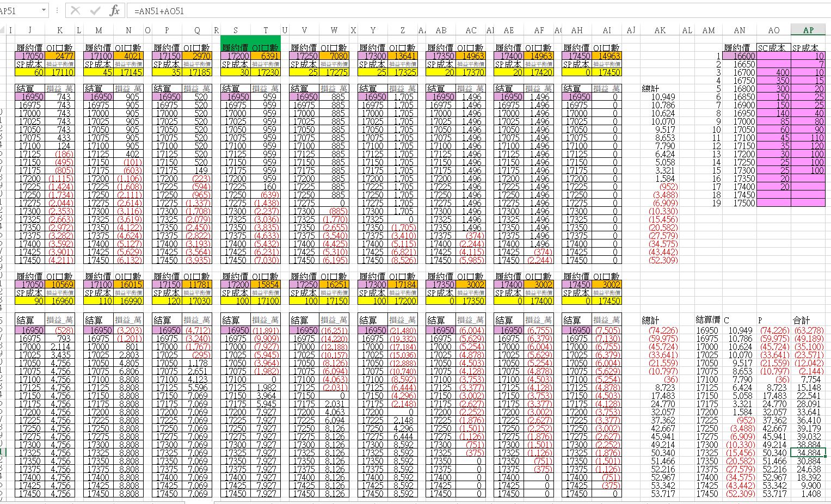
Task: Click the yellow break-even cell 17110
Action: [x=60, y=72]
